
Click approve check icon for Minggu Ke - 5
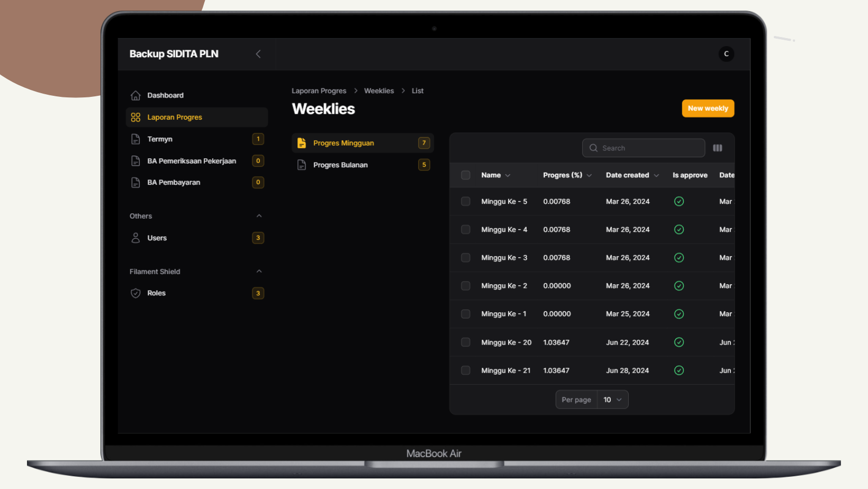tap(679, 202)
